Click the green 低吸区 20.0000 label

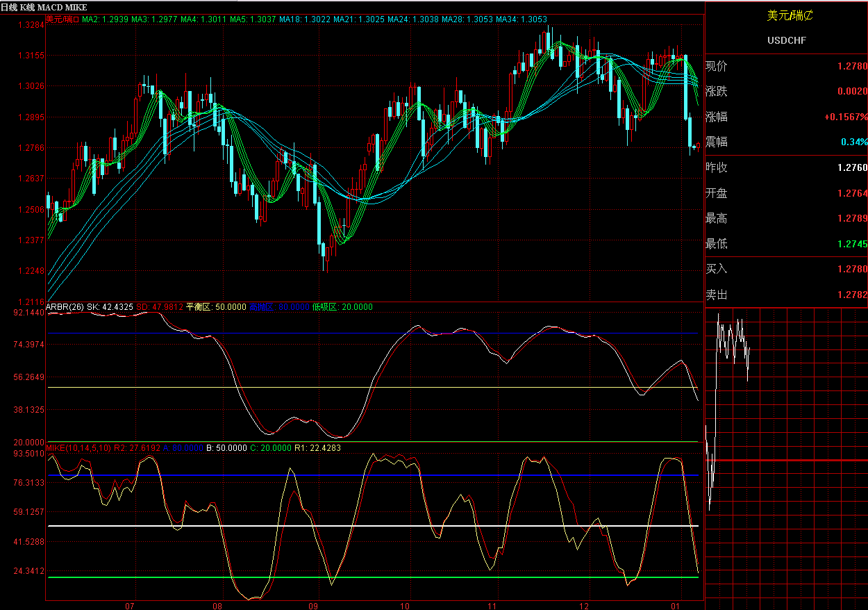342,307
